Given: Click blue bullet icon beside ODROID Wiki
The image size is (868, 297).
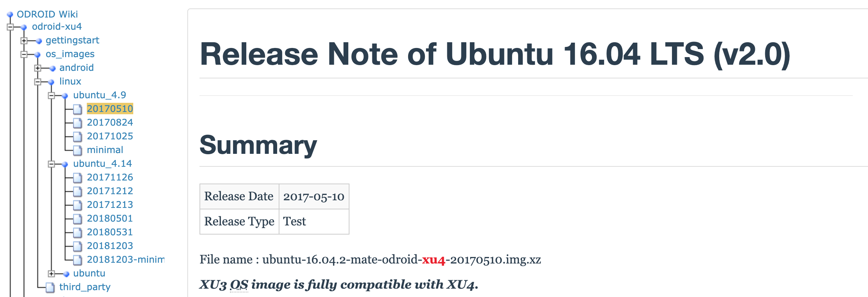Looking at the screenshot, I should point(10,15).
